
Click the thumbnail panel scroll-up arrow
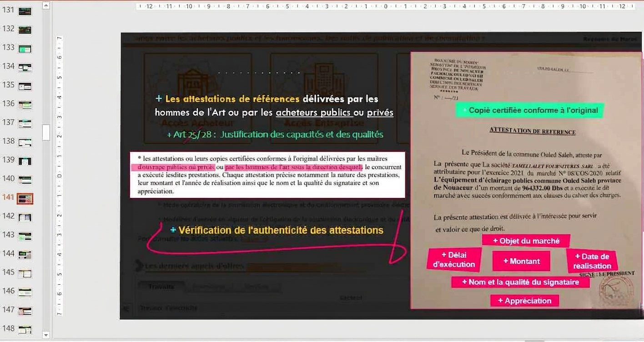(x=46, y=5)
